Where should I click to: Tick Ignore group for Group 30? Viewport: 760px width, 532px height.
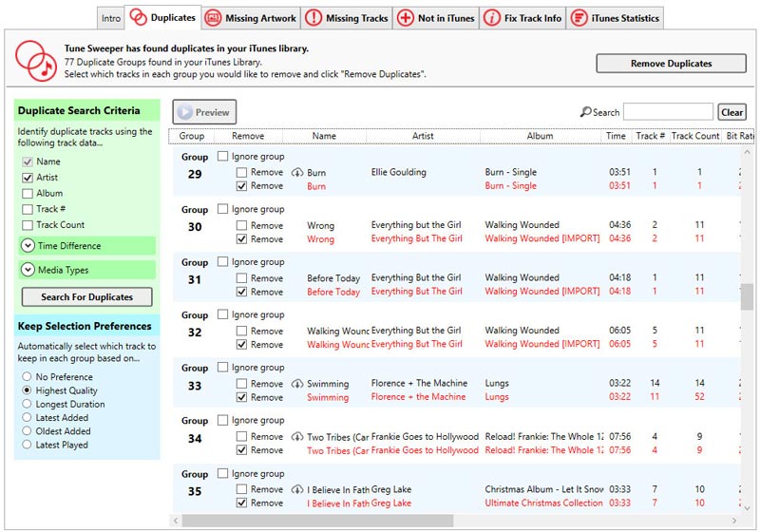click(x=222, y=209)
